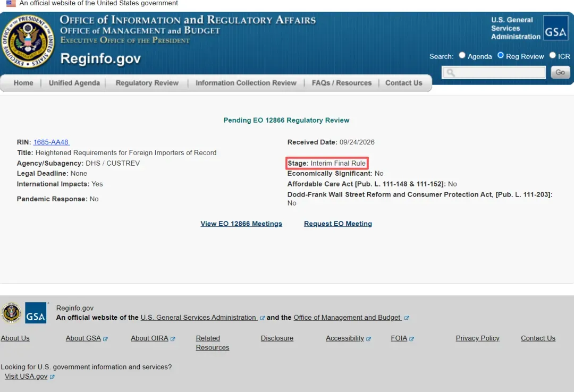
Task: Open the Regulatory Review menu
Action: 147,83
